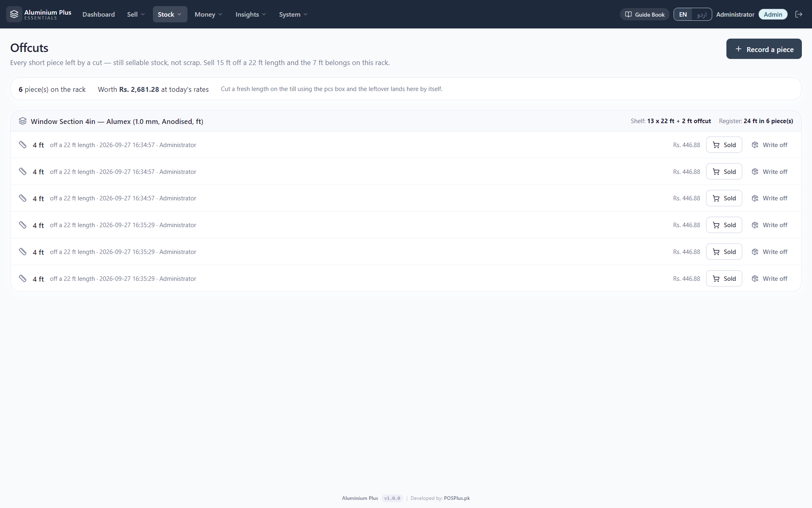Click the Administrator user name in the header
This screenshot has height=508, width=812.
[x=735, y=14]
